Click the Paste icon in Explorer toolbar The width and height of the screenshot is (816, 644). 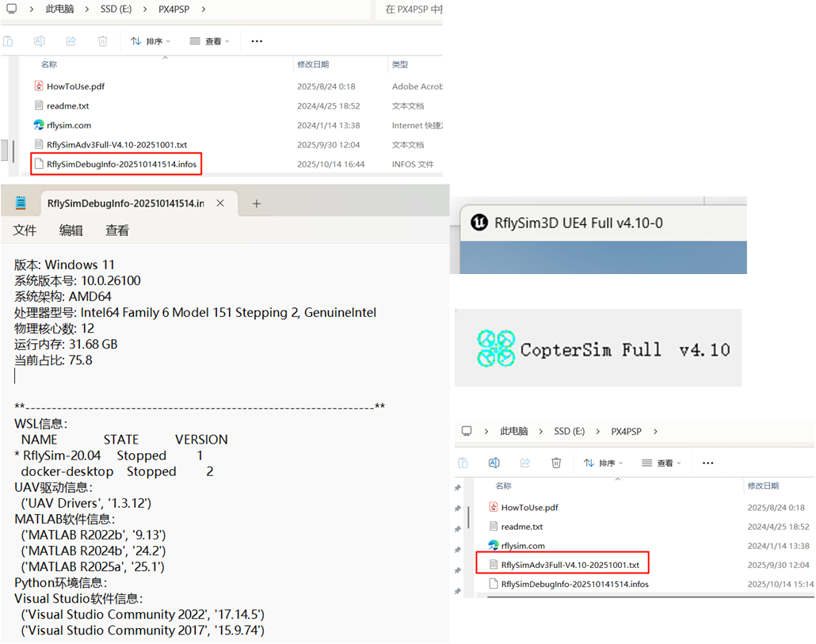9,40
